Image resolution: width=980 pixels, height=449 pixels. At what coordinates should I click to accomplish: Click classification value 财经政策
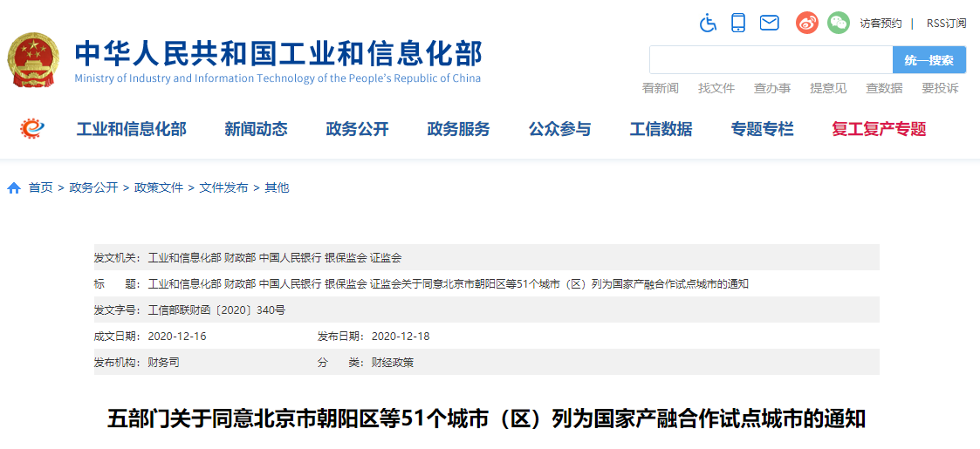coord(393,362)
